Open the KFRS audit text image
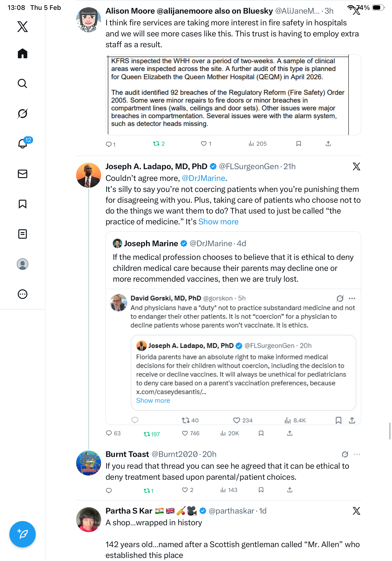392x561 pixels. [x=233, y=95]
